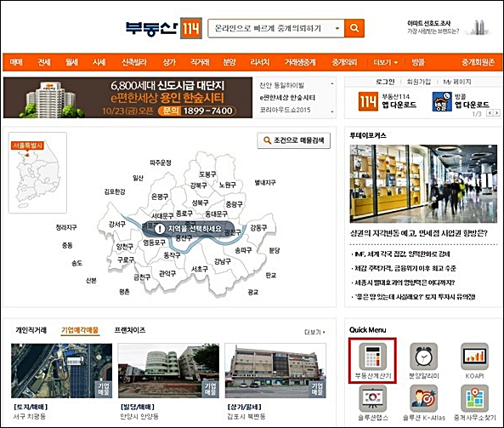504x428 pixels.
Task: Read the 상권의 지각변동 예고 headline
Action: 419,233
